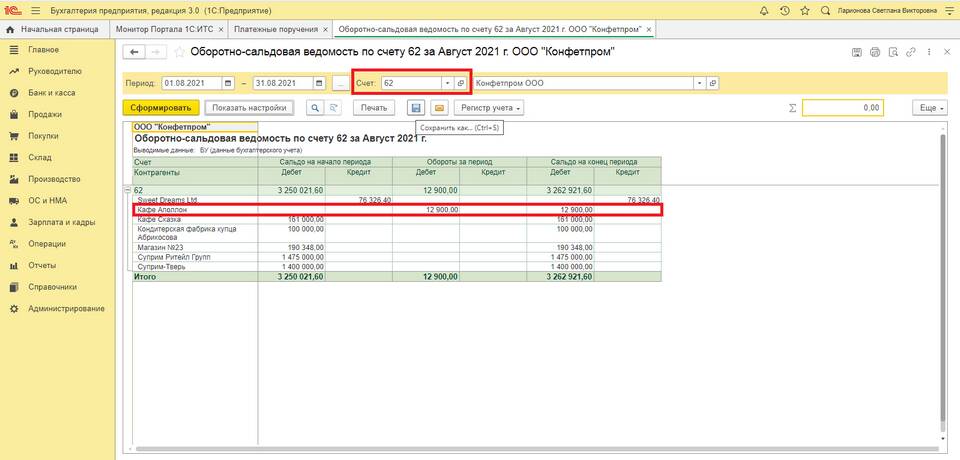The width and height of the screenshot is (960, 460).
Task: Expand the Еще menu
Action: coord(930,107)
